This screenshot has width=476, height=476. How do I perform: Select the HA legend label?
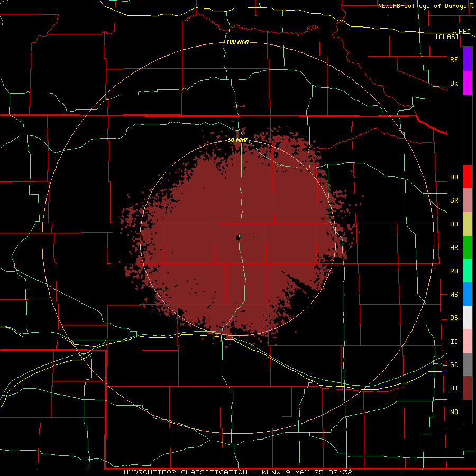click(x=454, y=177)
